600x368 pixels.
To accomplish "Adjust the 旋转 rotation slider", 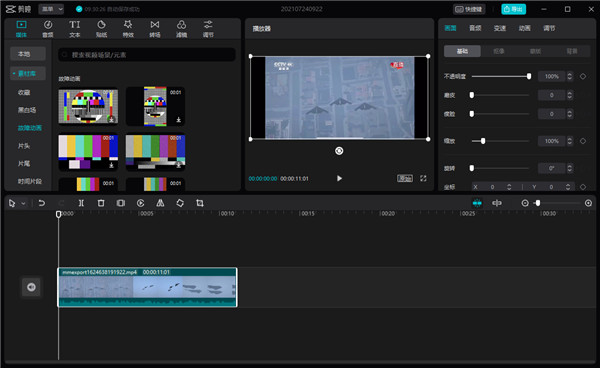I will 501,168.
